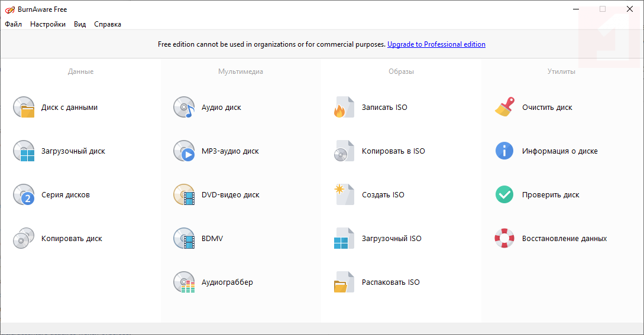Click the Аудио диск music note icon

point(184,107)
